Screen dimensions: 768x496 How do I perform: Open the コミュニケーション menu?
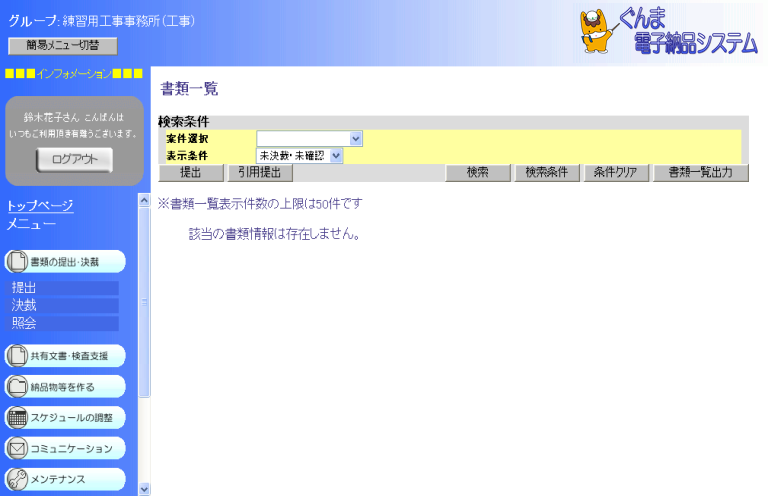point(65,448)
